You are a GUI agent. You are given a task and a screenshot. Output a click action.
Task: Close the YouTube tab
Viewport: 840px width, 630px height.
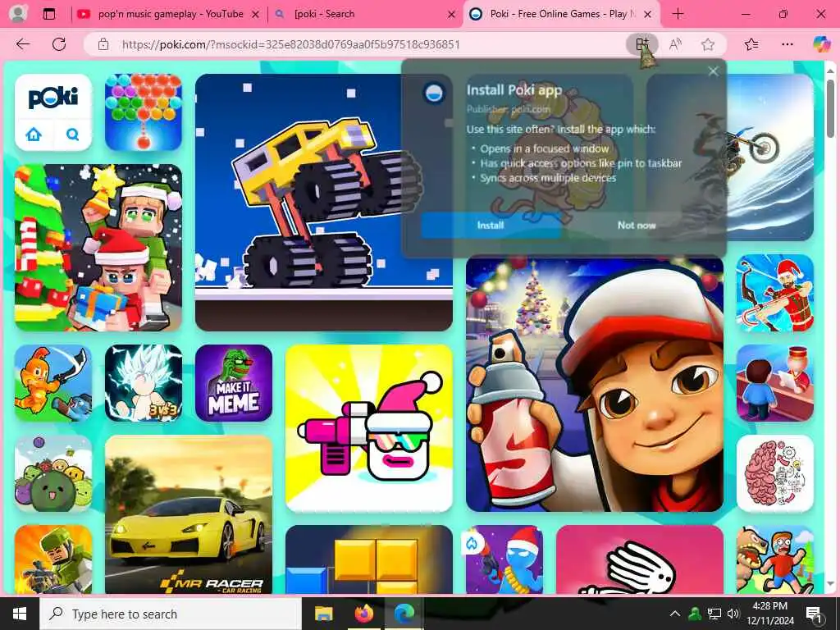(x=256, y=15)
